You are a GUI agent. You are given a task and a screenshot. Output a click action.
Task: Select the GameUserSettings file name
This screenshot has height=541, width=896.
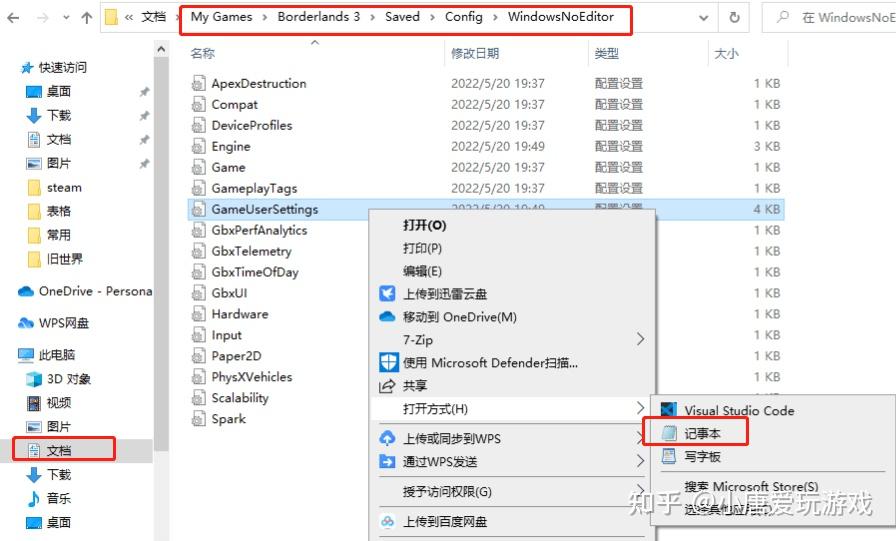[x=265, y=210]
